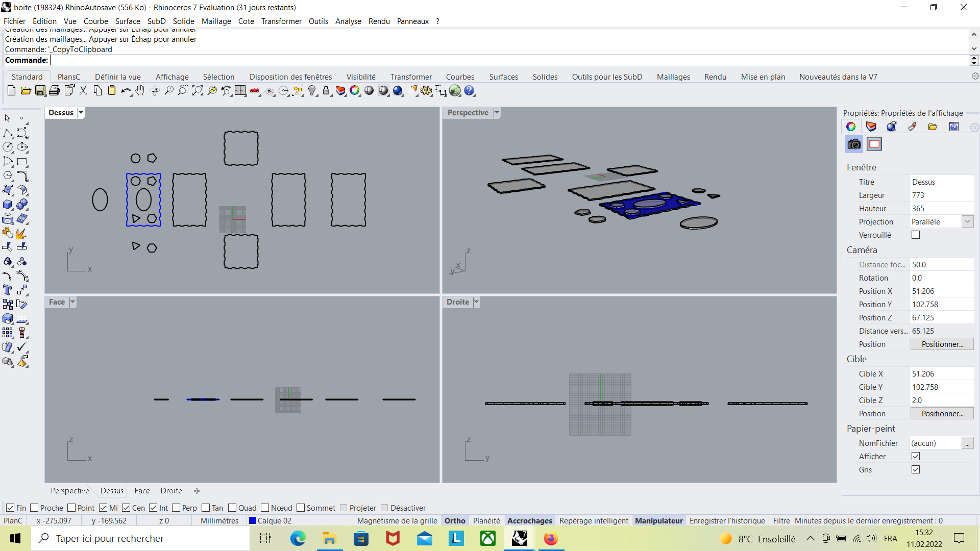
Task: Click the camera icon in properties panel
Action: [854, 144]
